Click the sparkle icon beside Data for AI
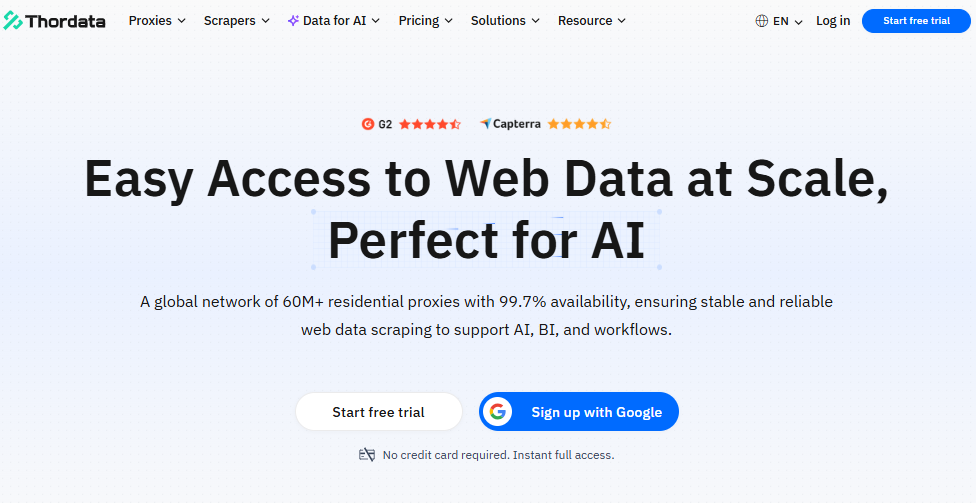976x503 pixels. coord(293,21)
